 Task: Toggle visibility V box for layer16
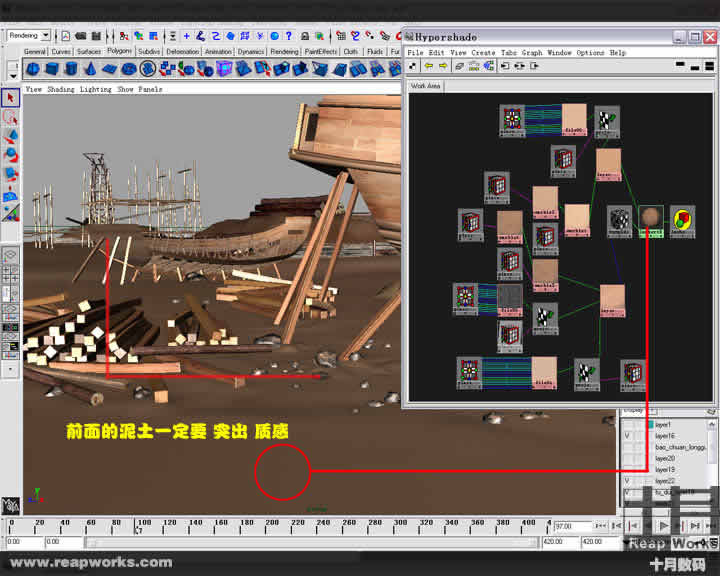pos(628,436)
